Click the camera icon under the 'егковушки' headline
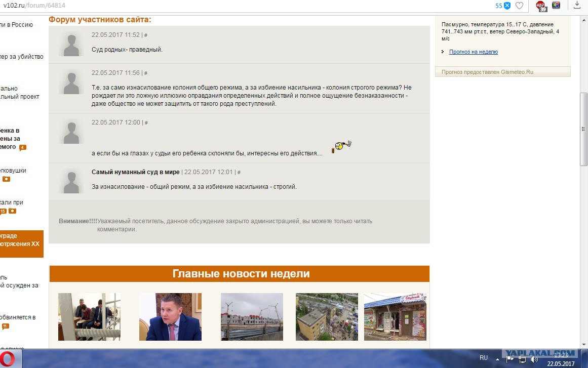This screenshot has height=368, width=588. (7, 179)
